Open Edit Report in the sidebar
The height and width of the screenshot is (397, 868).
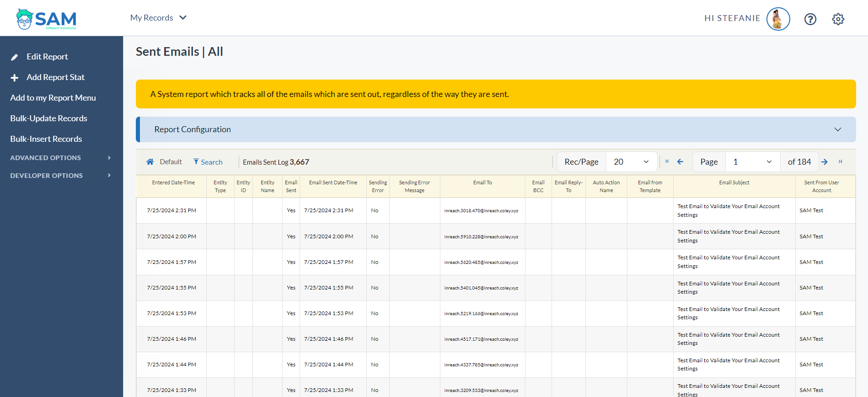(47, 57)
